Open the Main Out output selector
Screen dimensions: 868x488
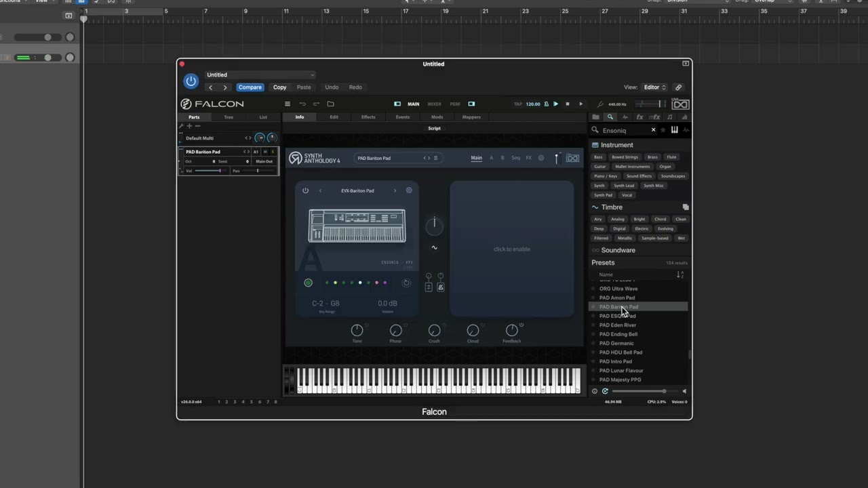coord(264,161)
